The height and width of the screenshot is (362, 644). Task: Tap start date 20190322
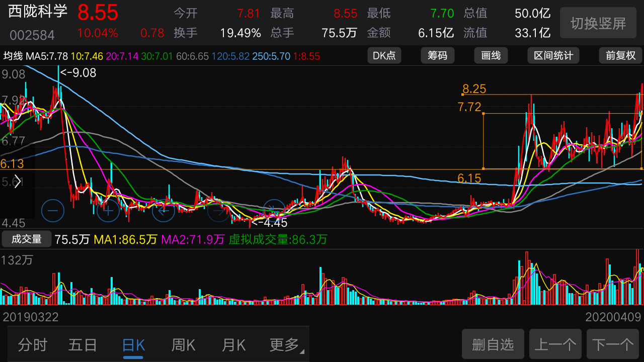click(x=31, y=317)
